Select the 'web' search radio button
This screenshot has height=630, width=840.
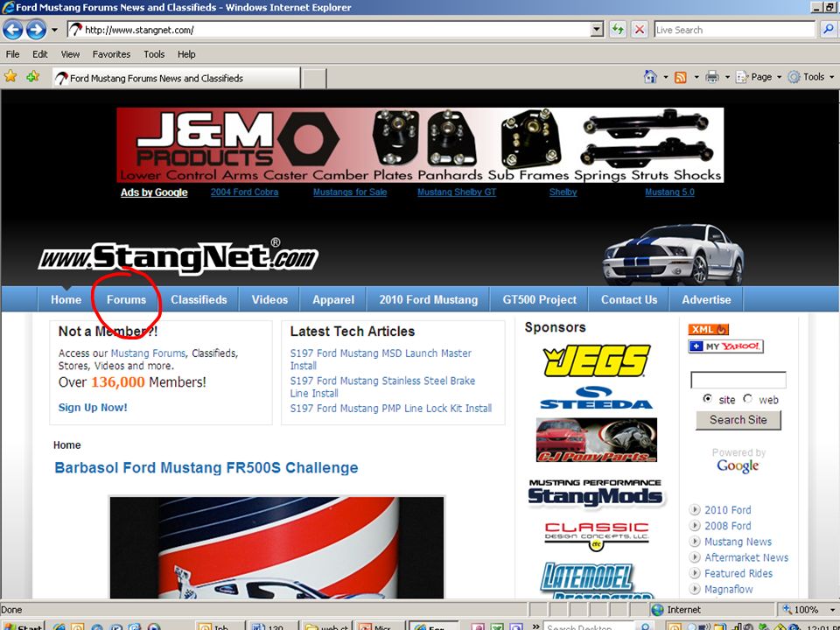(x=748, y=399)
